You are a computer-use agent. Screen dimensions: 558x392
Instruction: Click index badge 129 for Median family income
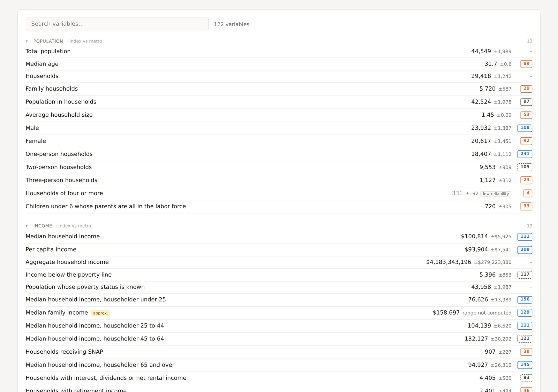[x=525, y=313]
